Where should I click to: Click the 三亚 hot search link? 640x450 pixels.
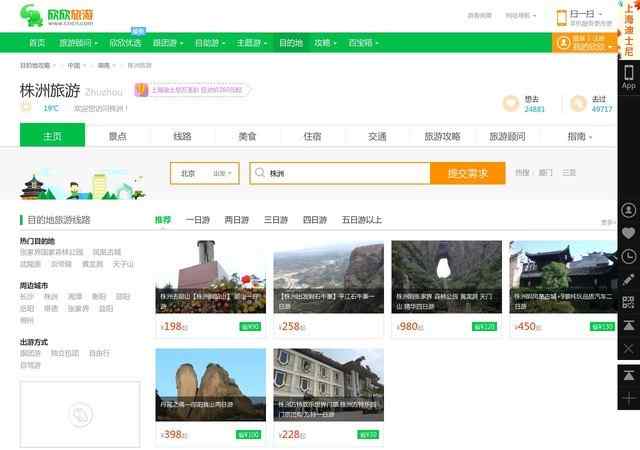pyautogui.click(x=569, y=173)
